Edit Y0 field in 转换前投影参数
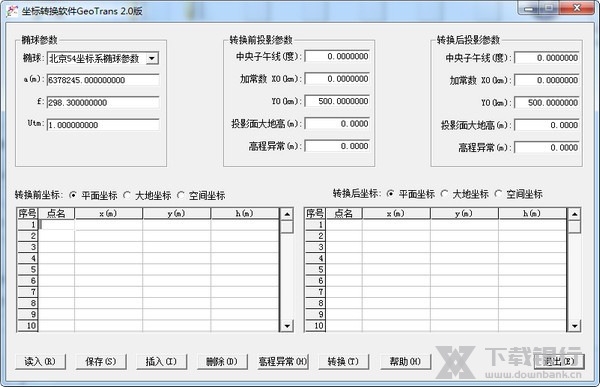This screenshot has height=387, width=600. click(x=337, y=101)
